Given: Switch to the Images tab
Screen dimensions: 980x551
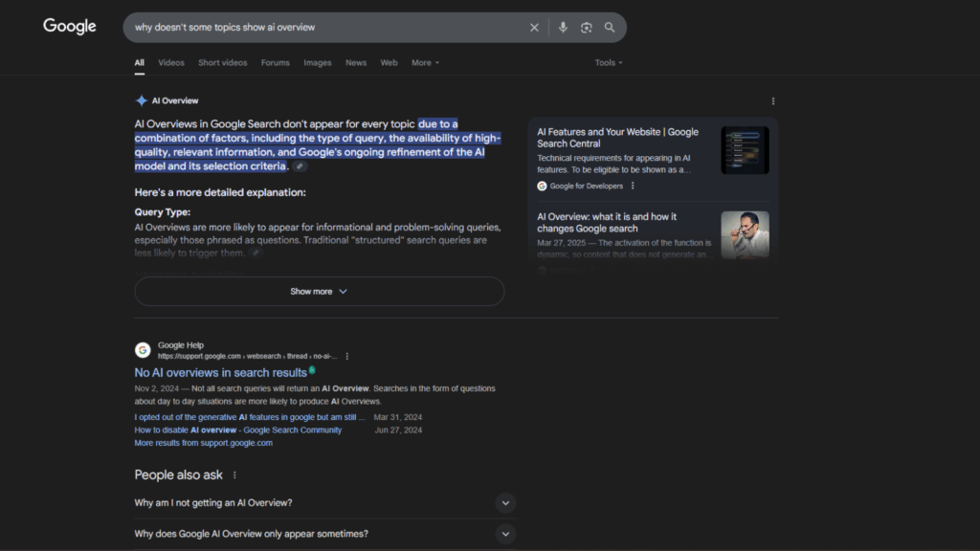Looking at the screenshot, I should [x=318, y=63].
